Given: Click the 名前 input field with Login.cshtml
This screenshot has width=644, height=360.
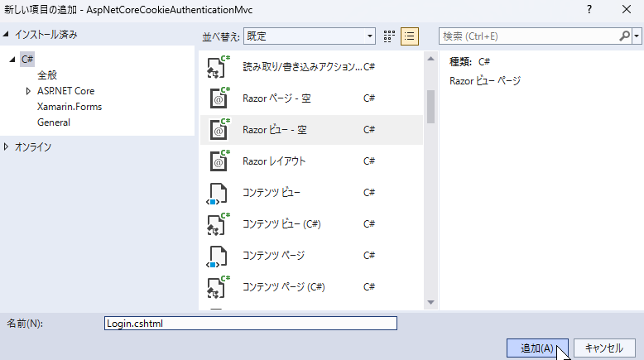Looking at the screenshot, I should 251,324.
